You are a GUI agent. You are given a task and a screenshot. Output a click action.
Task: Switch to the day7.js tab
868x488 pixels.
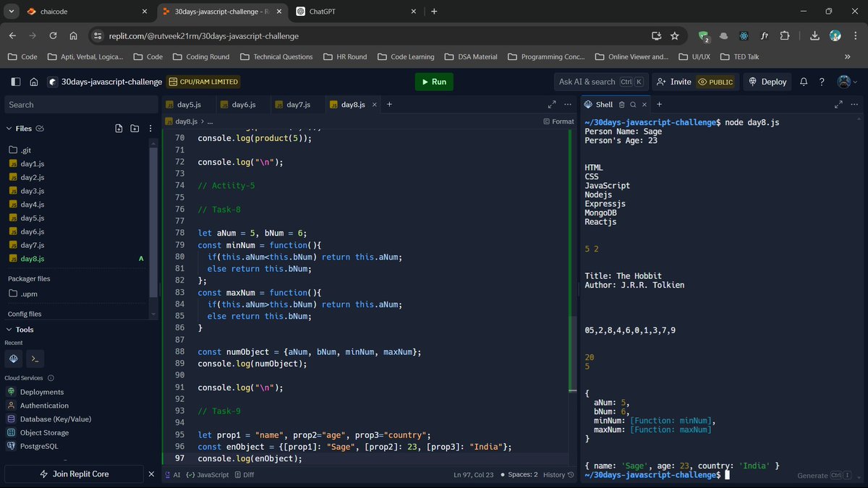pos(298,105)
